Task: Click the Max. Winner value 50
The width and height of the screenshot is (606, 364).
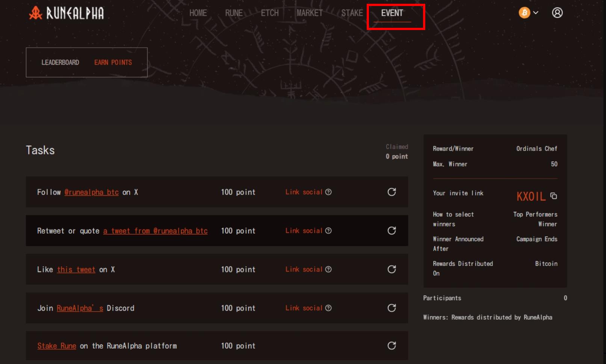Action: pos(554,164)
